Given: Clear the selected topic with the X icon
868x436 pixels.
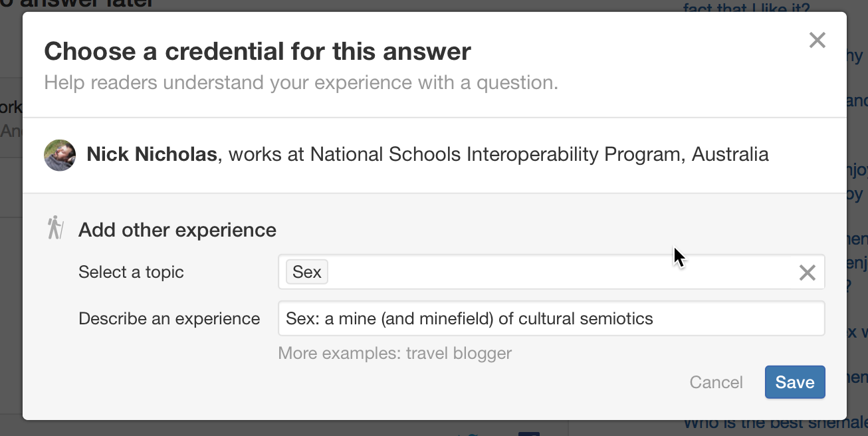Looking at the screenshot, I should (x=807, y=272).
